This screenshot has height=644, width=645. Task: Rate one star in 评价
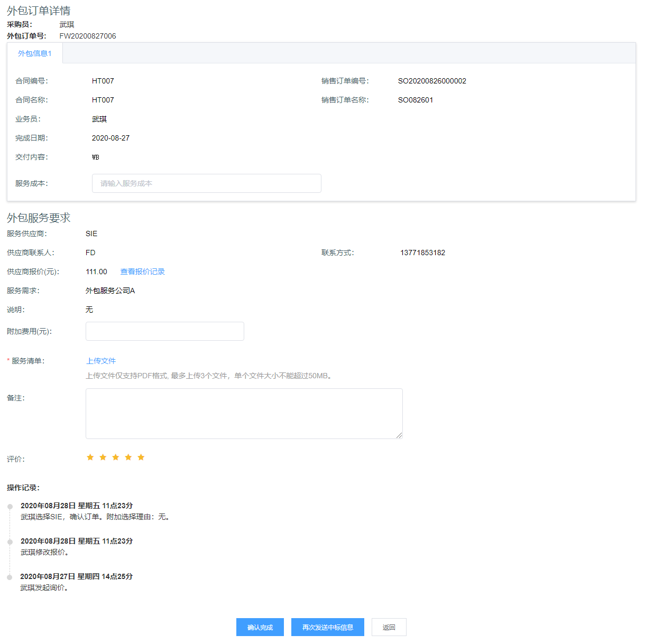(90, 458)
